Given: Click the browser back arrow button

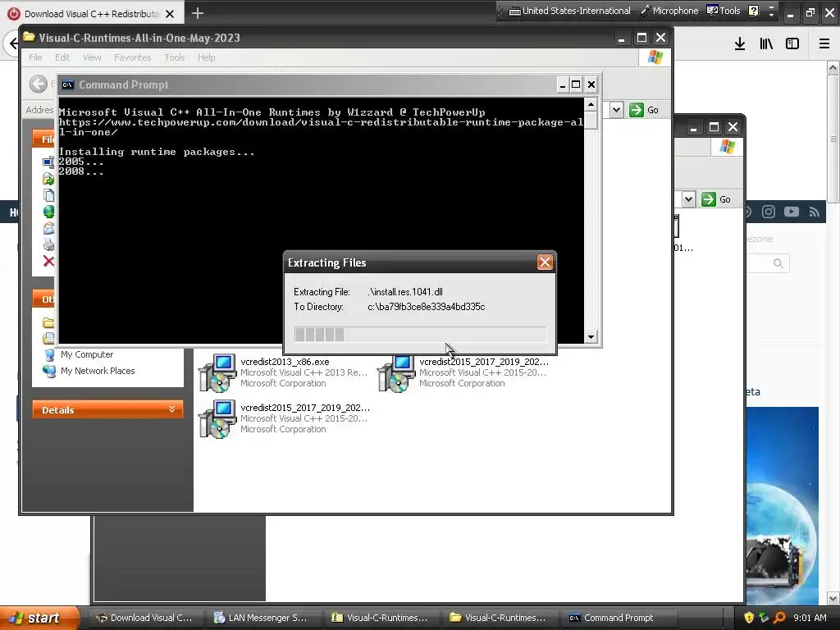Looking at the screenshot, I should click(11, 43).
